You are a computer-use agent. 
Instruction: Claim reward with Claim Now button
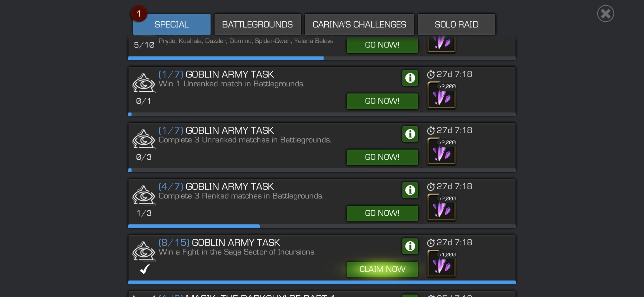(x=382, y=269)
